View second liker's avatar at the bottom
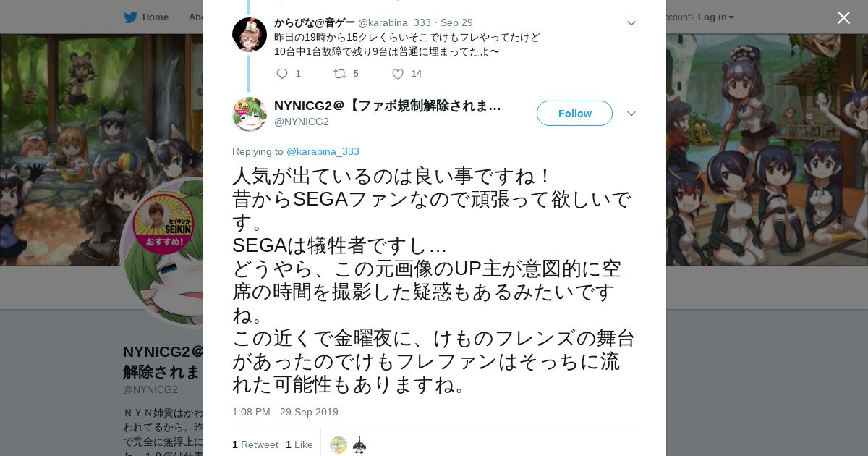The width and height of the screenshot is (868, 456). click(x=359, y=445)
